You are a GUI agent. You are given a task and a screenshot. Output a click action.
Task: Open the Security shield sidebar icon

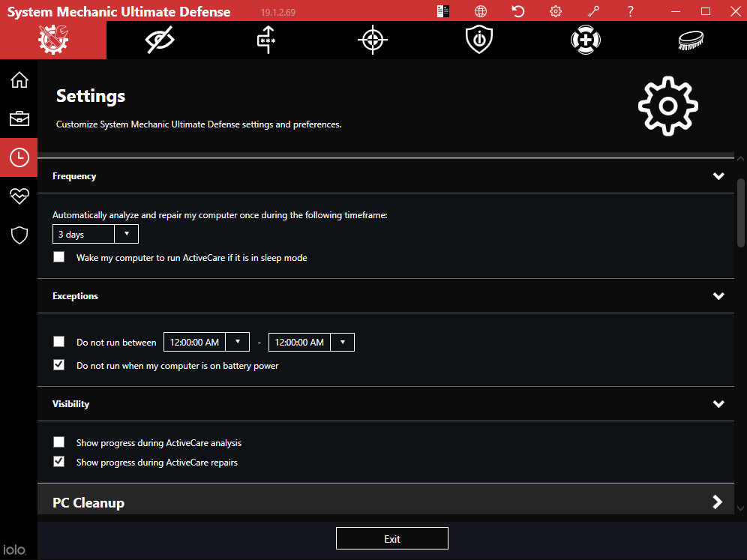(19, 235)
